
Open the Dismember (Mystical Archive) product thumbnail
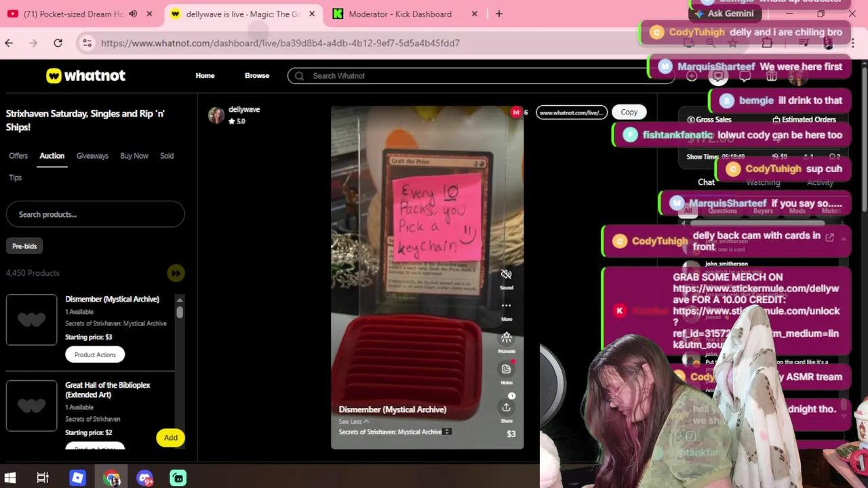coord(32,320)
